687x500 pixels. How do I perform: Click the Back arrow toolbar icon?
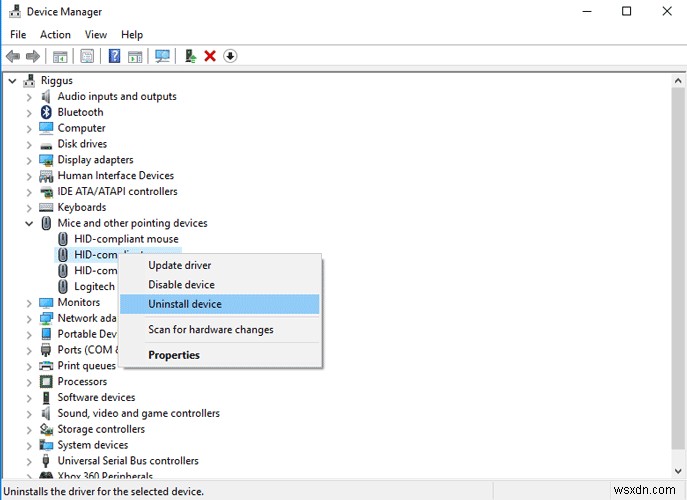pos(13,56)
